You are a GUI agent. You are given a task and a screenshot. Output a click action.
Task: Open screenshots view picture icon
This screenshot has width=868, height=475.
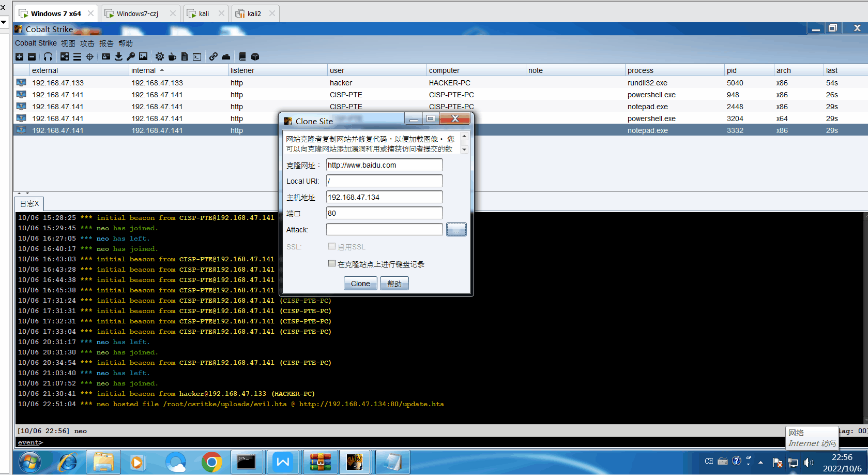tap(143, 57)
